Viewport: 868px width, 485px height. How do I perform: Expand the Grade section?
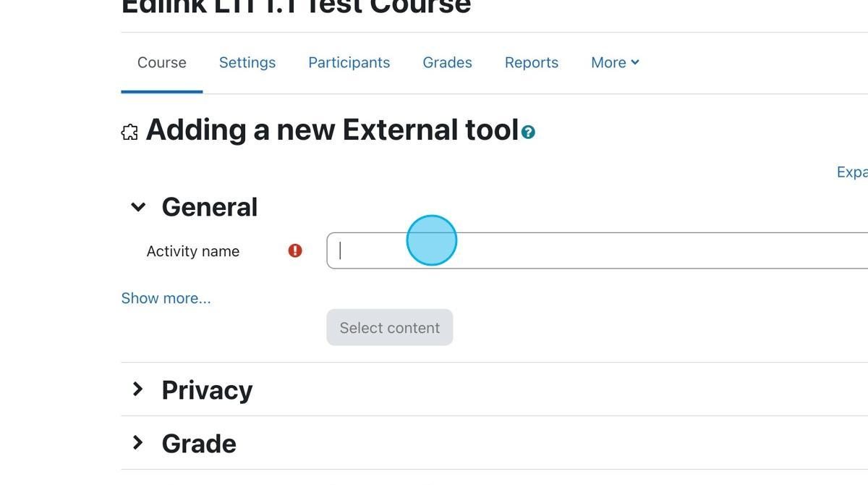tap(138, 443)
